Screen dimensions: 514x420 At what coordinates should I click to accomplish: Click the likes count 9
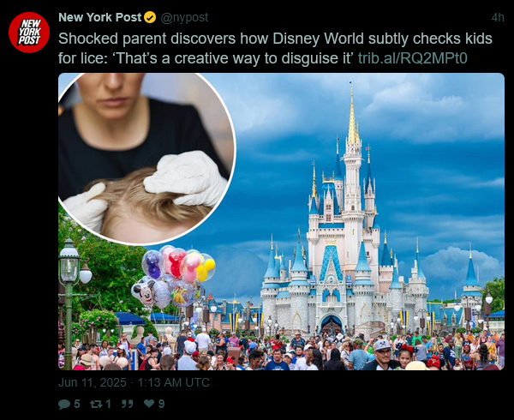[x=161, y=404]
